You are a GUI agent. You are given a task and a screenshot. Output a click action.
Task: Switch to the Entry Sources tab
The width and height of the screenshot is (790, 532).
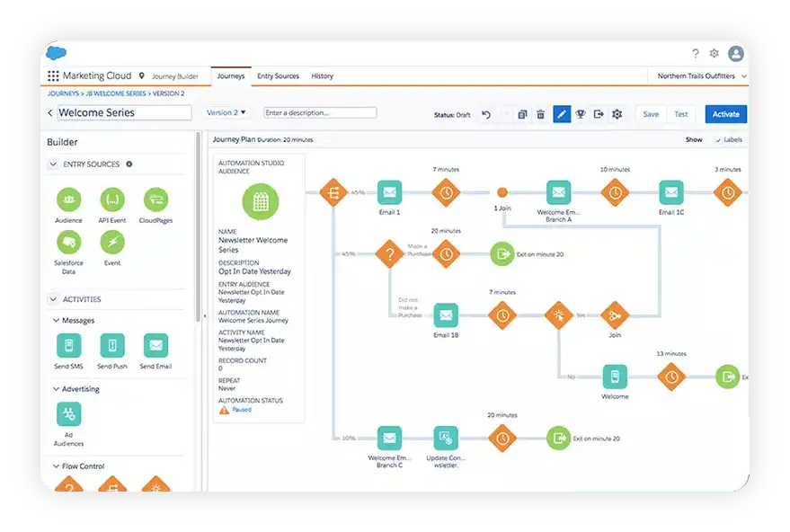(x=277, y=75)
